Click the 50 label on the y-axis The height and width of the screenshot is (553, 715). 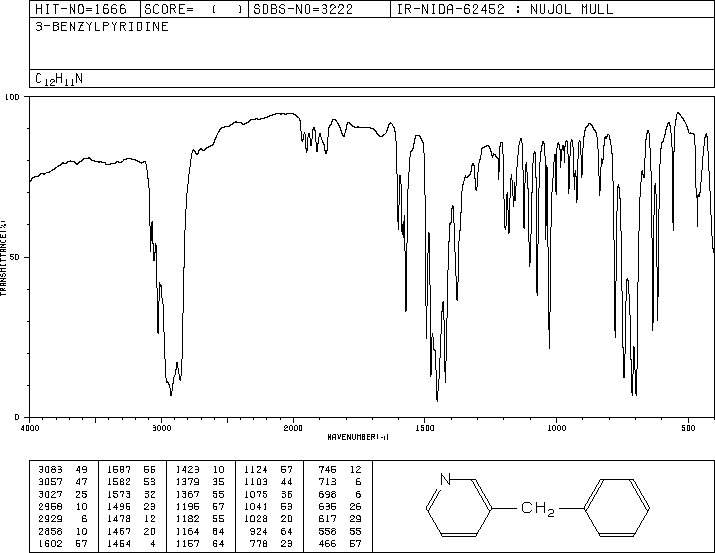15,257
